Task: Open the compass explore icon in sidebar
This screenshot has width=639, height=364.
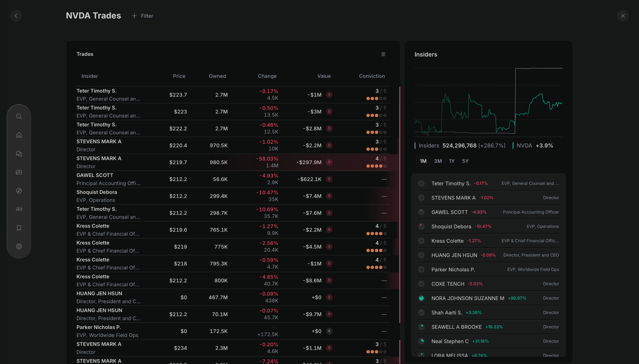Action: 19,191
